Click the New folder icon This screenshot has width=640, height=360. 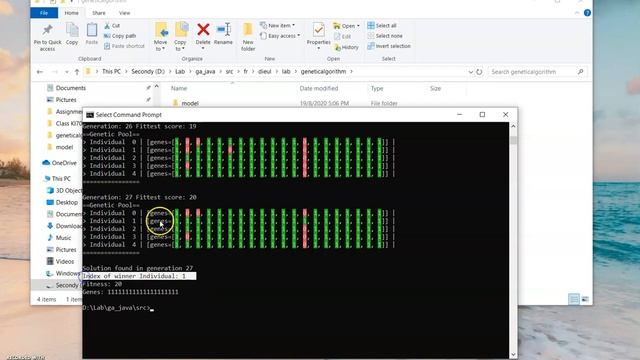(x=248, y=30)
